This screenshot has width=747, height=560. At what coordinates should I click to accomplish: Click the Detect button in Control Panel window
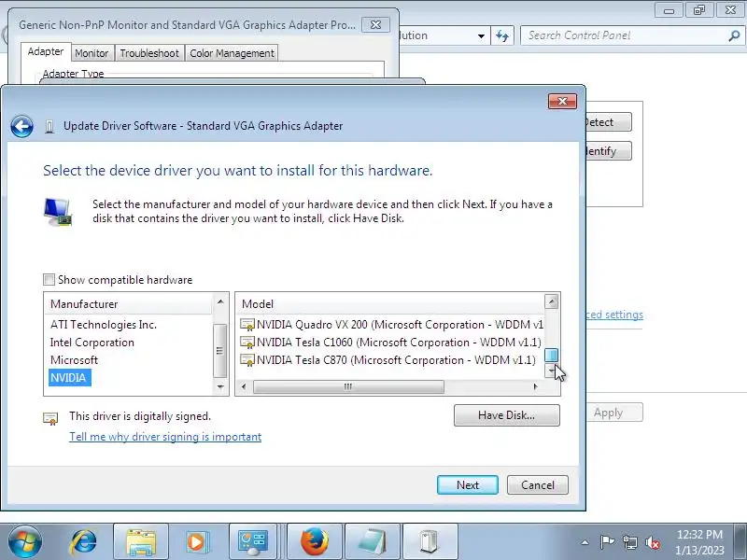pyautogui.click(x=609, y=122)
